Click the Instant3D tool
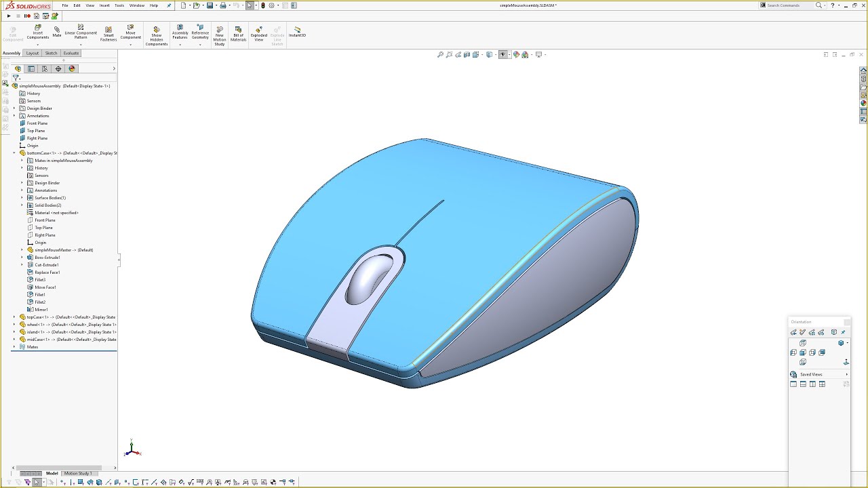The image size is (868, 488). coord(297,32)
